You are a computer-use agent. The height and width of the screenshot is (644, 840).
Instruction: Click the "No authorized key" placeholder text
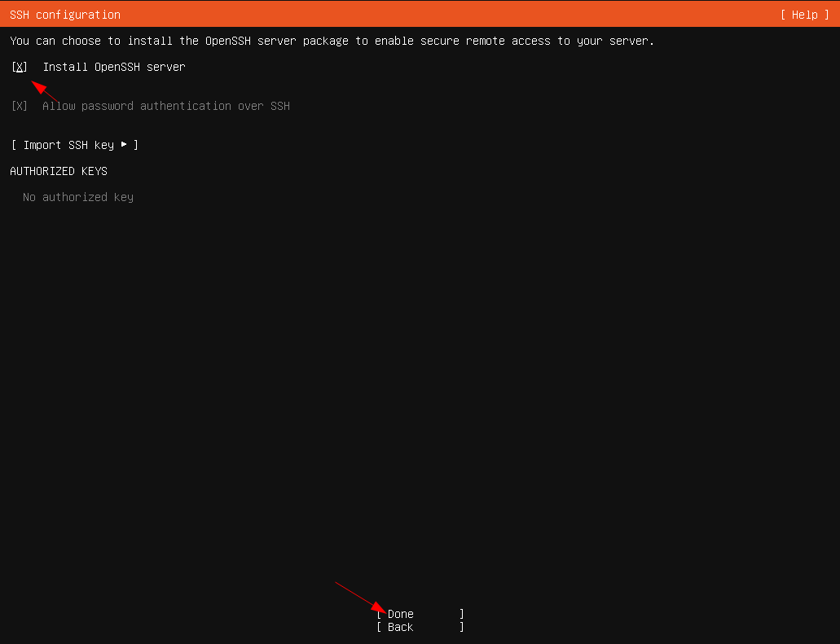click(x=78, y=197)
